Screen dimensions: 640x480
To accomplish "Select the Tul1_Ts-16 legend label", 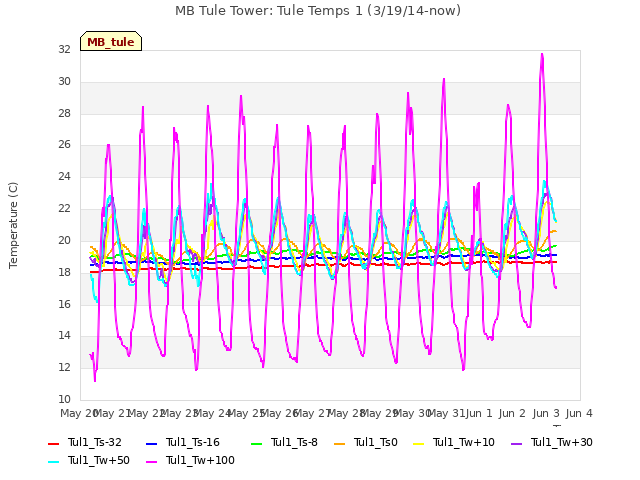I will point(193,442).
